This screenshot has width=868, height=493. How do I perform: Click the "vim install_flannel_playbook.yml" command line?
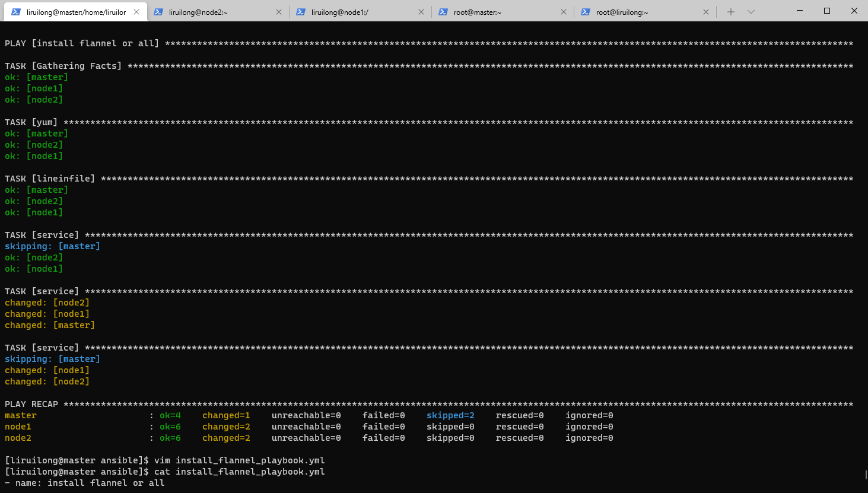165,460
